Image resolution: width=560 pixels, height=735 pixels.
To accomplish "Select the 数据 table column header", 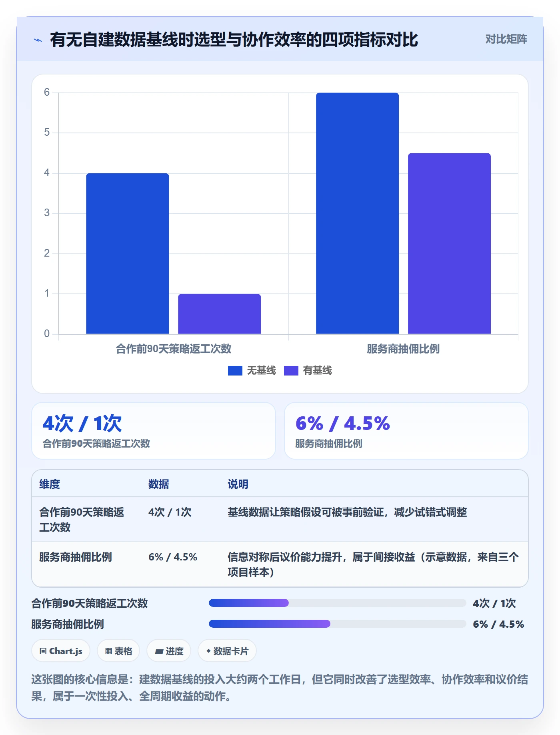I will click(x=159, y=484).
